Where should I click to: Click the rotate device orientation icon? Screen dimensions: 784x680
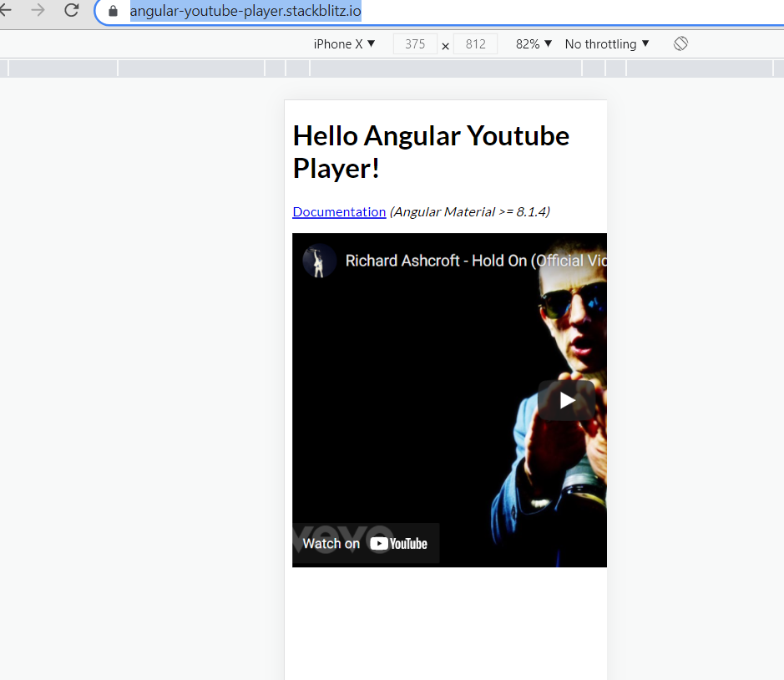tap(680, 43)
